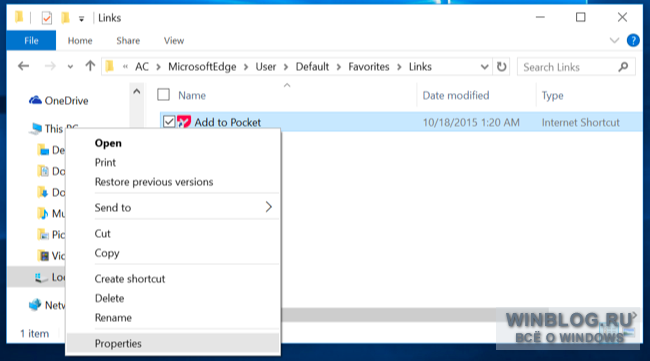Switch to the Home ribbon tab
This screenshot has width=650, height=361.
[x=80, y=41]
